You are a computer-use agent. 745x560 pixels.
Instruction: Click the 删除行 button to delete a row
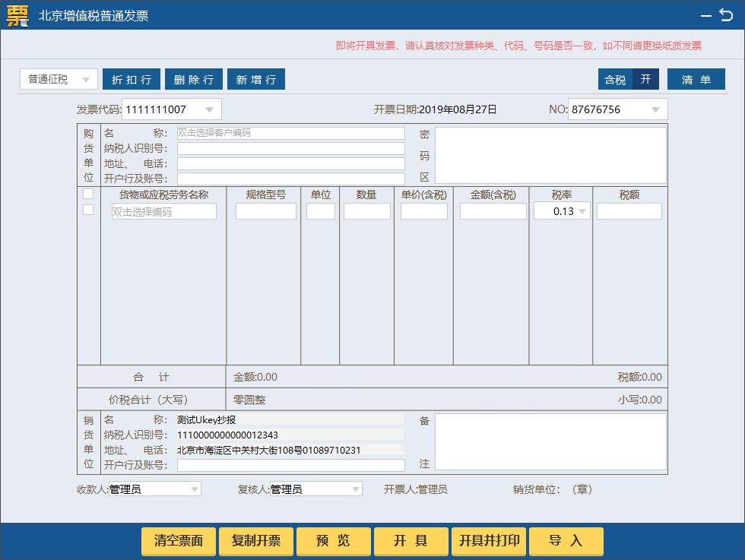(193, 79)
